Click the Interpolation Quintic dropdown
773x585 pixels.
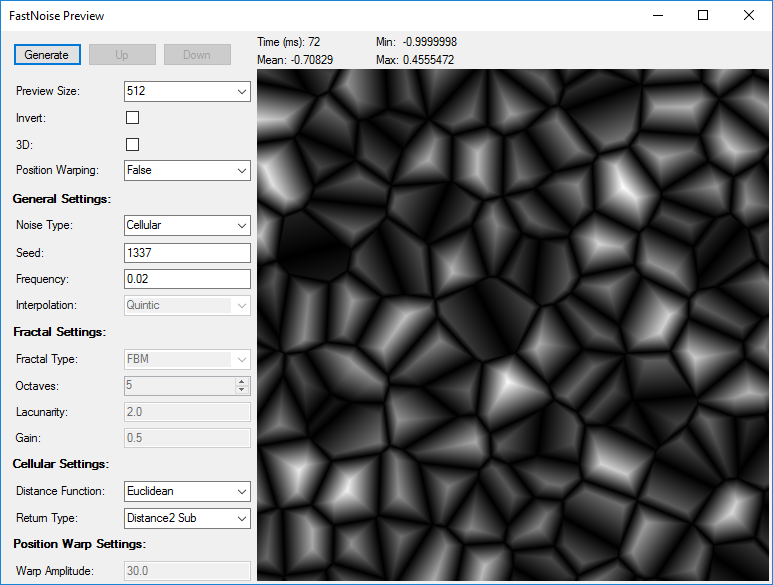[187, 306]
